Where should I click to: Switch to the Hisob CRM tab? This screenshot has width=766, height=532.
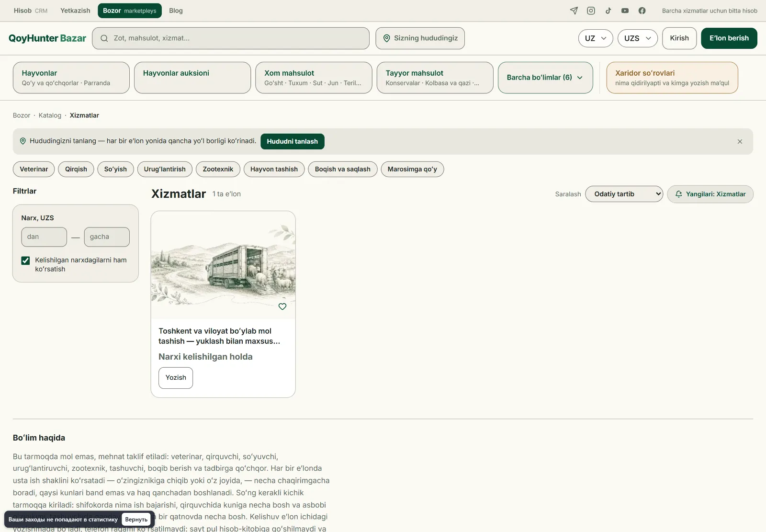tap(31, 11)
